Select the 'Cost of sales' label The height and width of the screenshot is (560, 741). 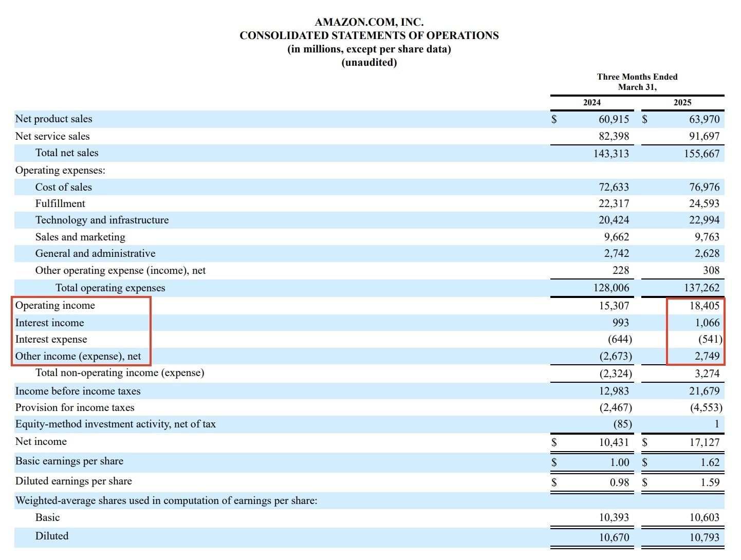[x=64, y=187]
